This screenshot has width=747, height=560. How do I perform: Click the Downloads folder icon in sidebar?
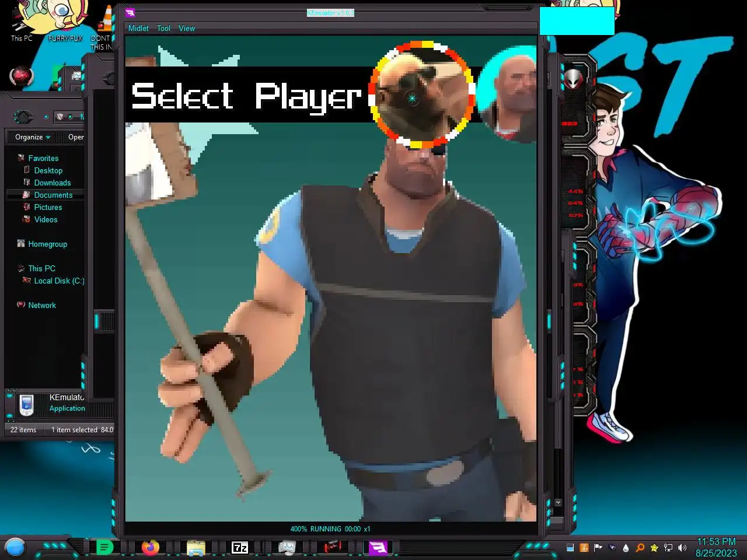click(26, 182)
